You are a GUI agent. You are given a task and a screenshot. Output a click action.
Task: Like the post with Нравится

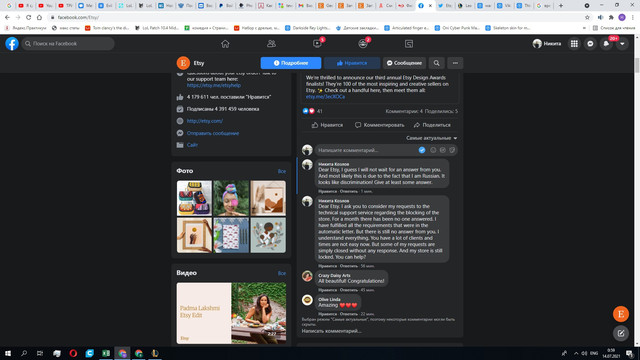pyautogui.click(x=327, y=125)
